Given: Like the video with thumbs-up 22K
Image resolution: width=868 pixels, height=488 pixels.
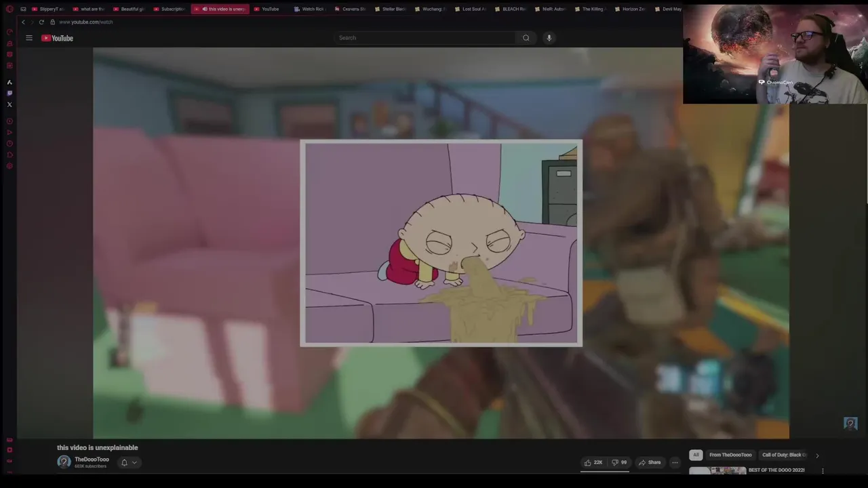Looking at the screenshot, I should (593, 462).
